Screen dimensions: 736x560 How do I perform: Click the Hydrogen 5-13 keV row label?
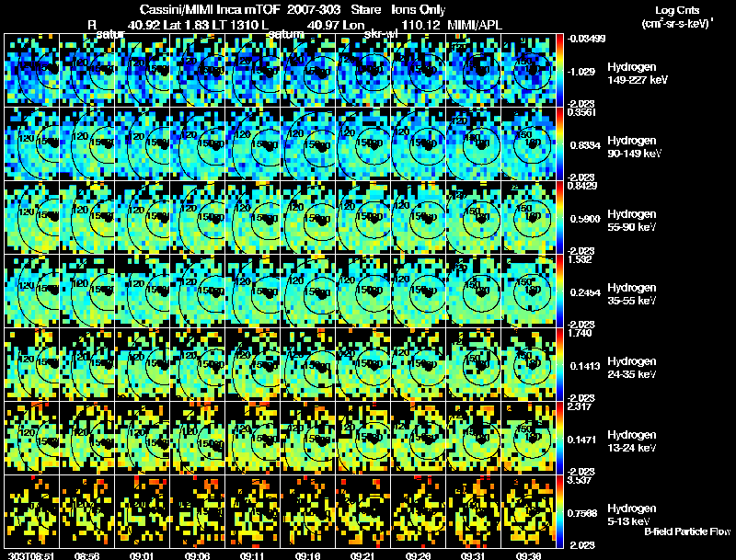click(x=632, y=515)
